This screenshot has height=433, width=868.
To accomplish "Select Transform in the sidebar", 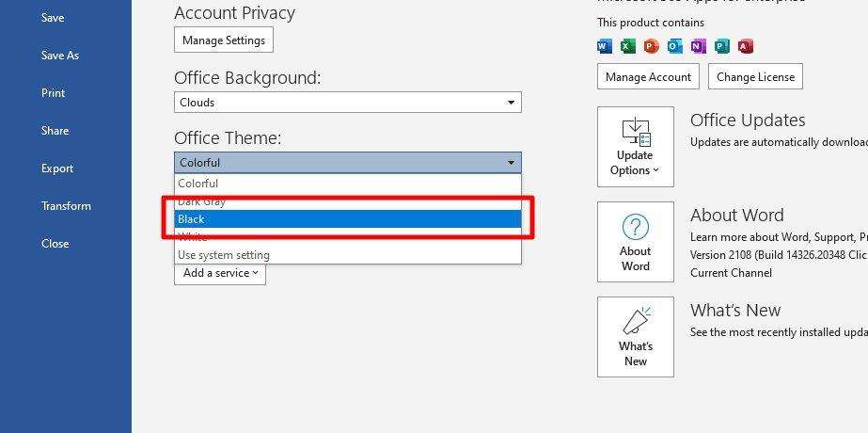I will point(66,206).
